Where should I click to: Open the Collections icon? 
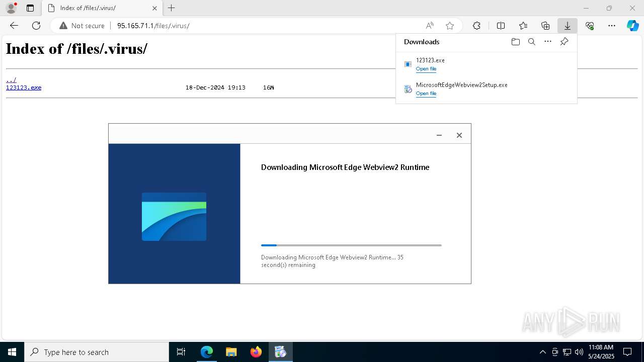545,26
